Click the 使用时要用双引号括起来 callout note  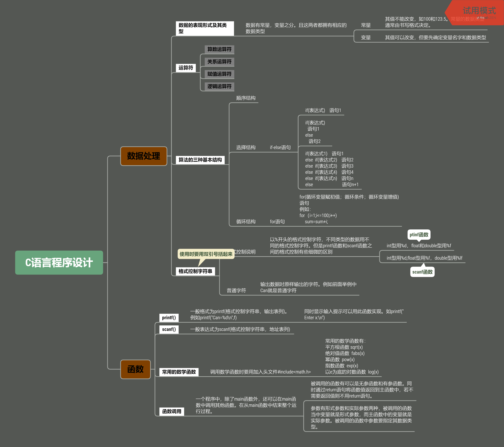(206, 254)
